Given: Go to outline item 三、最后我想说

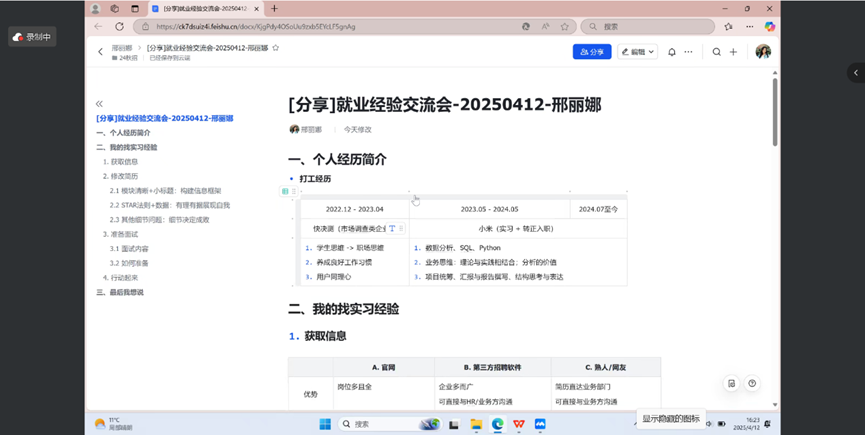Looking at the screenshot, I should (x=120, y=292).
